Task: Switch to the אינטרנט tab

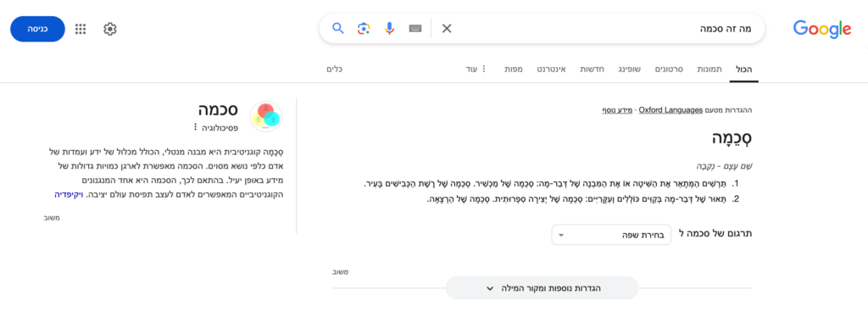Action: click(551, 70)
